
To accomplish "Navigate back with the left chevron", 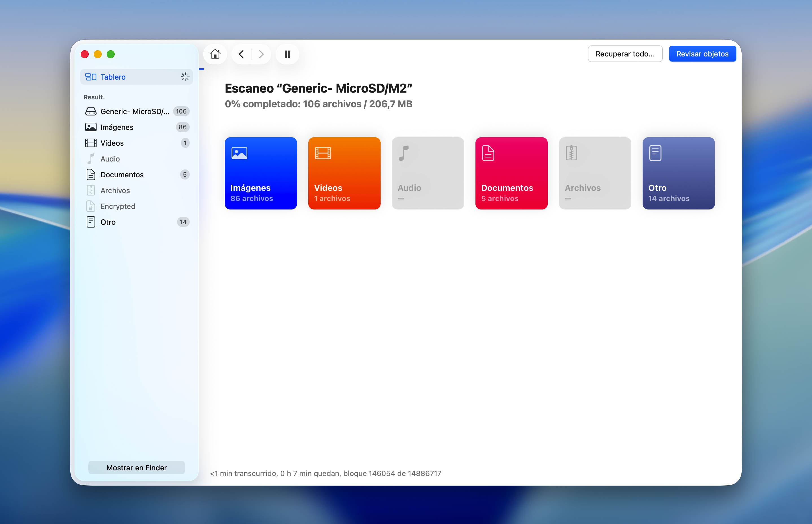I will pos(241,54).
